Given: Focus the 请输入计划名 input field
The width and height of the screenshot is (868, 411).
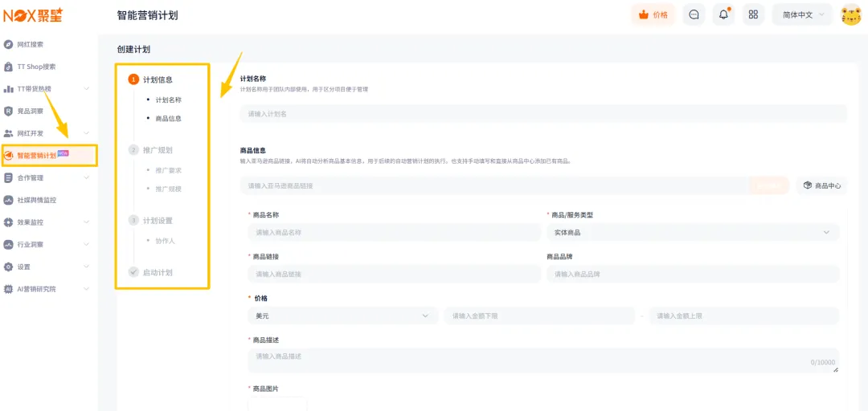Looking at the screenshot, I should (x=543, y=113).
